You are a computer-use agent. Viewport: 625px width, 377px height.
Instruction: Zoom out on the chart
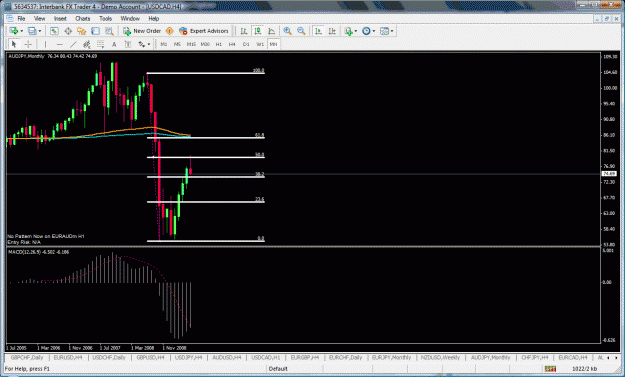pos(301,31)
